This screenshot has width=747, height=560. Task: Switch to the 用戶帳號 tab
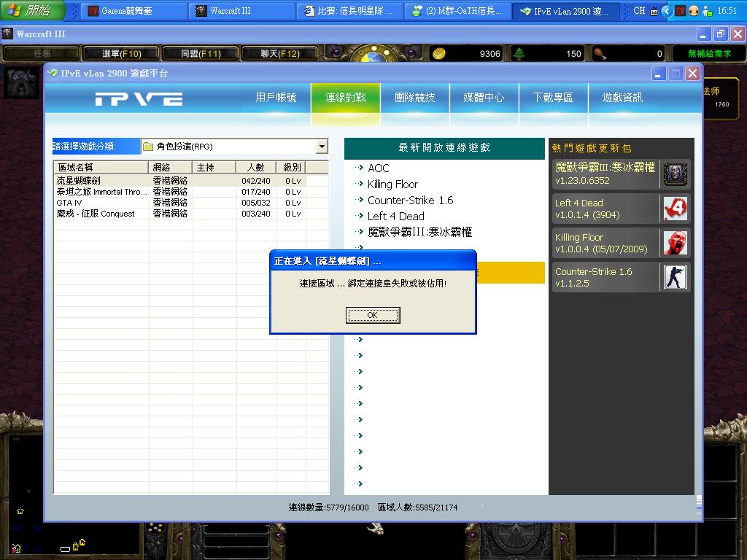pyautogui.click(x=276, y=98)
